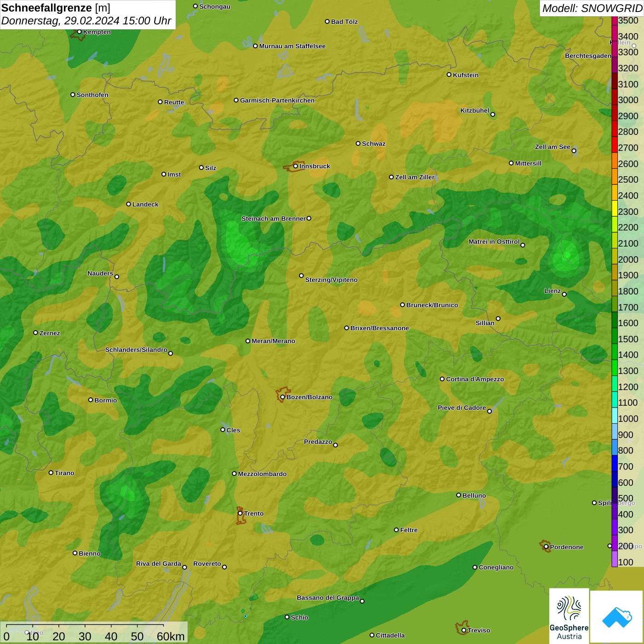Select the 700 m blue legend swatch
644x644 pixels.
615,463
